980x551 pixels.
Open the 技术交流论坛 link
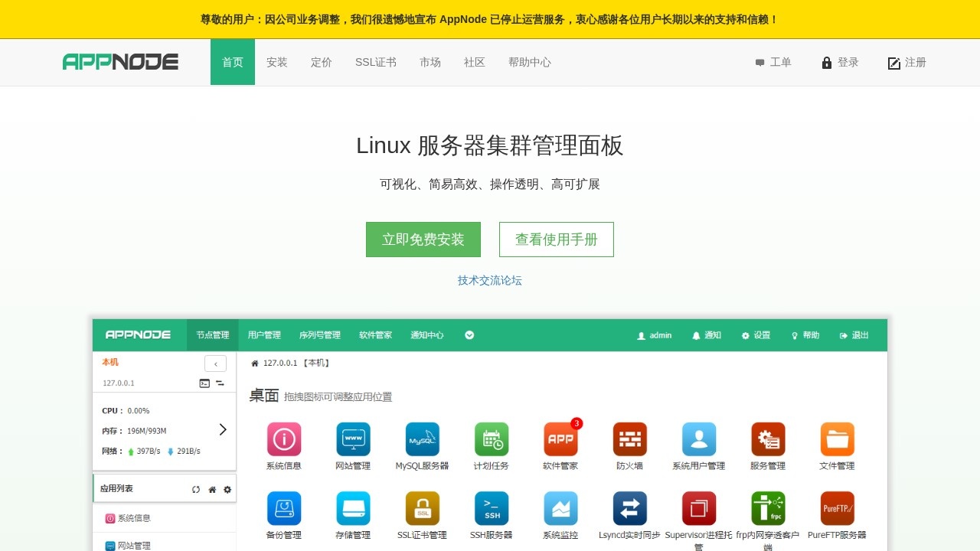tap(490, 280)
